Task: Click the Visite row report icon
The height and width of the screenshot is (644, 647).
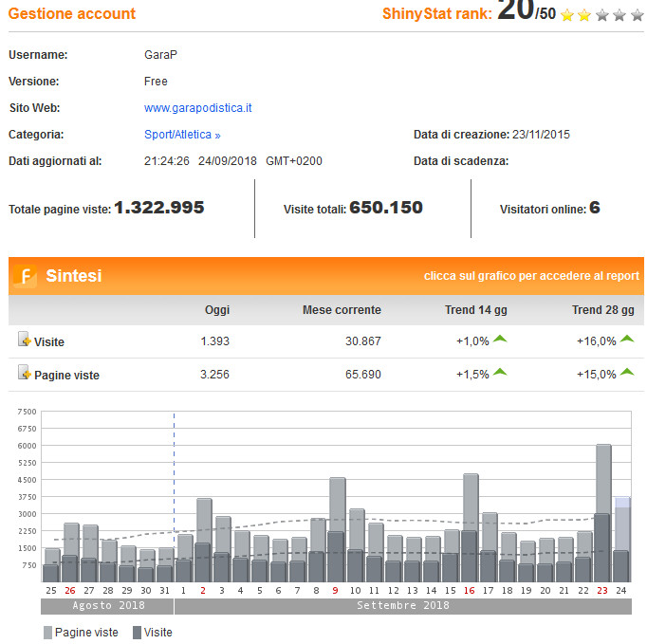Action: [x=25, y=340]
